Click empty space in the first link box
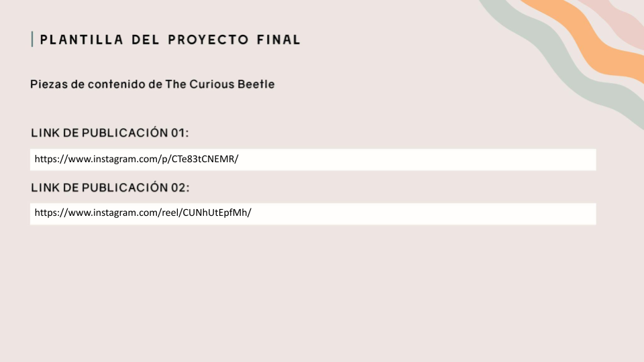The height and width of the screenshot is (362, 644). pyautogui.click(x=416, y=160)
